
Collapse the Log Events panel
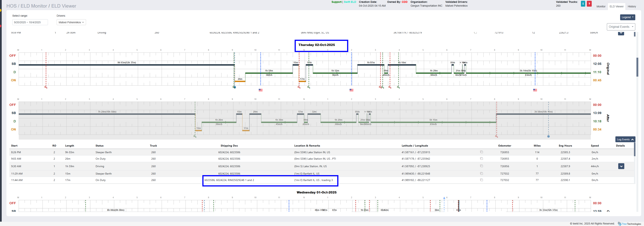625,139
